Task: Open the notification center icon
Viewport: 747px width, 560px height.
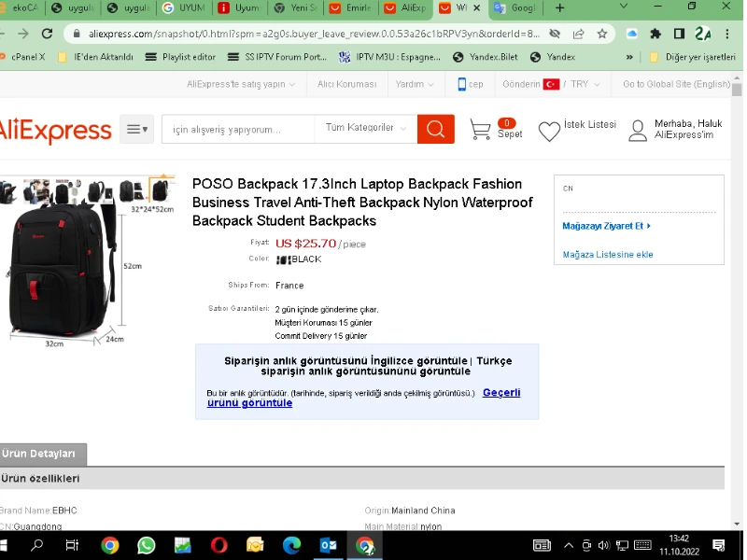Action: pyautogui.click(x=718, y=546)
